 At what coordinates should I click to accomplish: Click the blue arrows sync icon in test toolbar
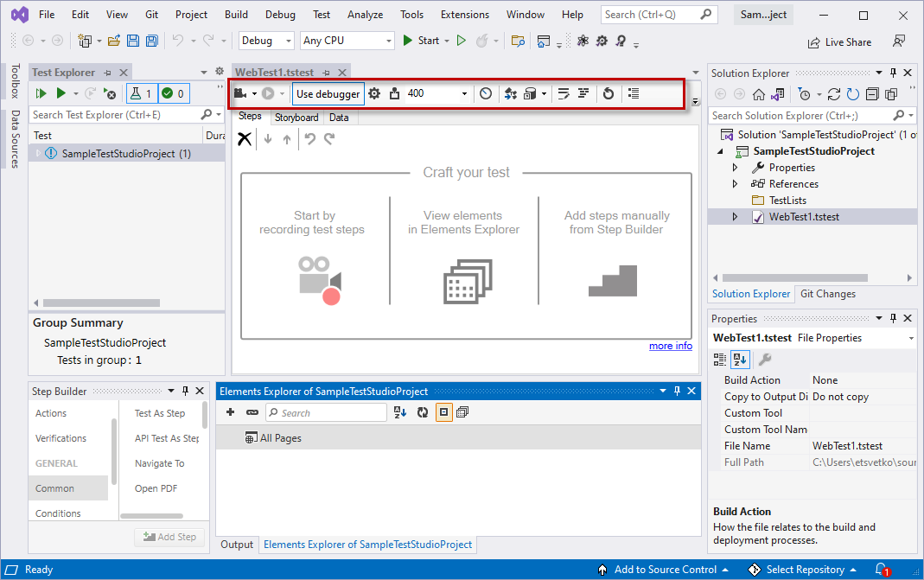coord(510,93)
